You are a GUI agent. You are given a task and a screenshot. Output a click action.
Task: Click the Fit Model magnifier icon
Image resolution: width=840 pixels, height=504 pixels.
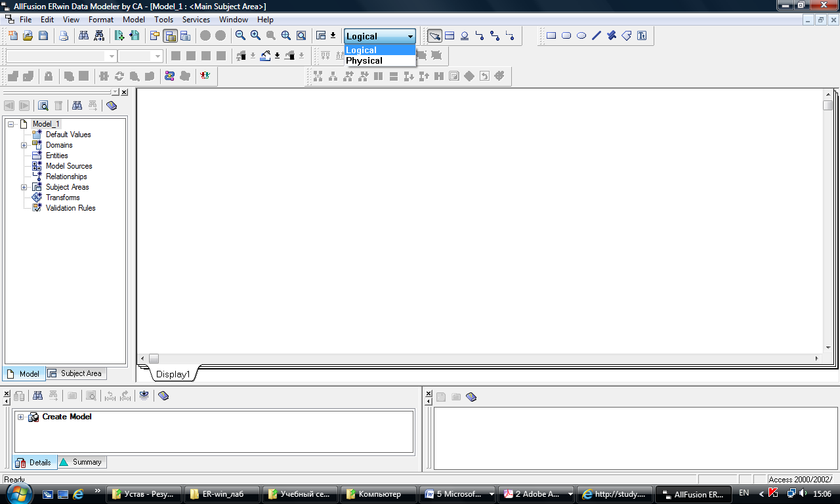(285, 35)
